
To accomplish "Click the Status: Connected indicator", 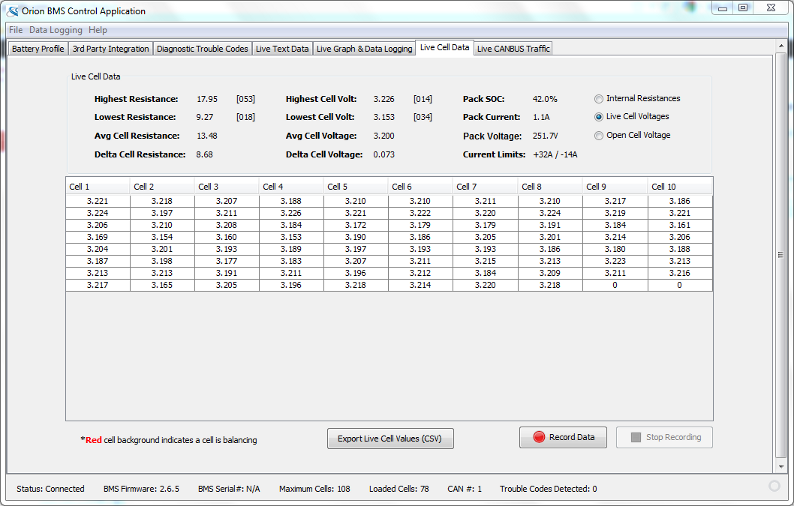I will click(50, 489).
